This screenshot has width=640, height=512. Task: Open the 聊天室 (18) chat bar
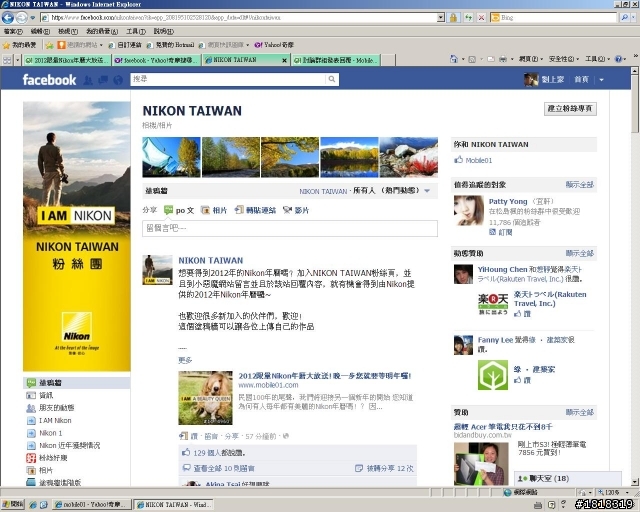coord(568,479)
